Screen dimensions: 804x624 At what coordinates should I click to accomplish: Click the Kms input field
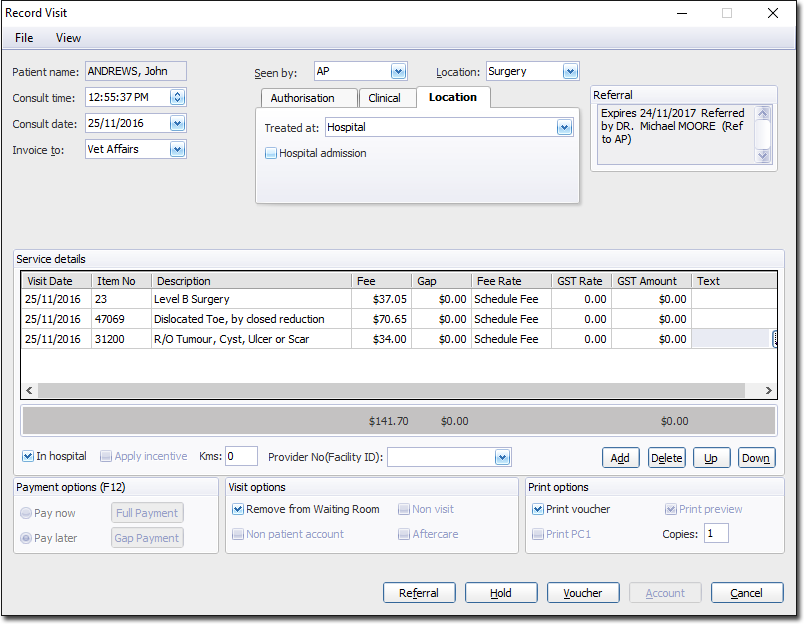(x=241, y=457)
